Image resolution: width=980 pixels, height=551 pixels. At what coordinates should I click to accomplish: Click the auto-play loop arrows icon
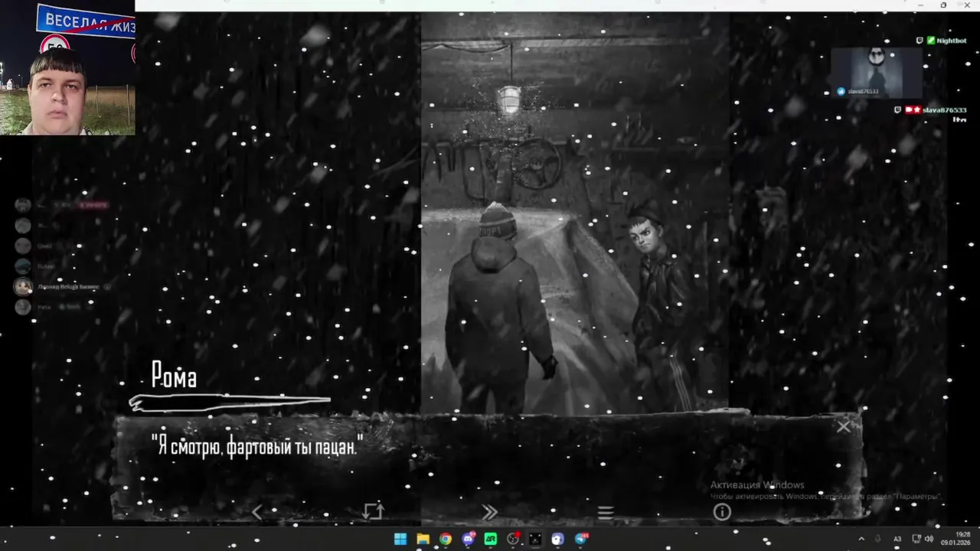[x=373, y=511]
